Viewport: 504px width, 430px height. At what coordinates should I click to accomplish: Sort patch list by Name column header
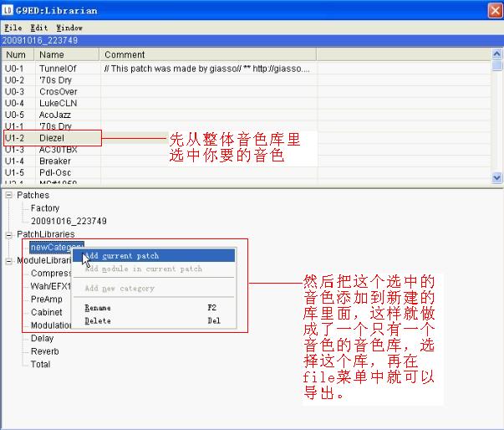pyautogui.click(x=67, y=55)
